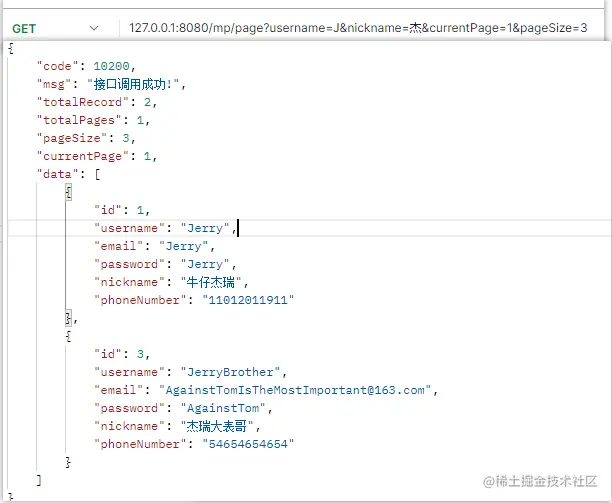Click the opening brace of the root JSON object

click(x=11, y=48)
